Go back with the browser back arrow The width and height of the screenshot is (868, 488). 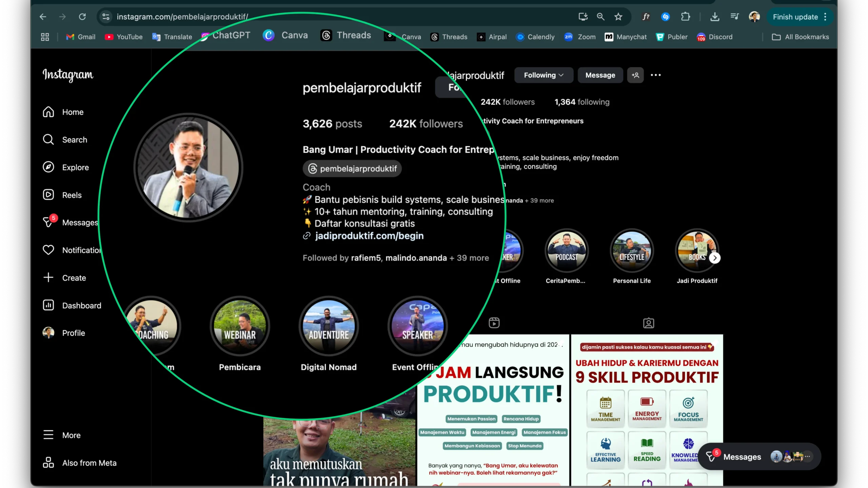(43, 17)
